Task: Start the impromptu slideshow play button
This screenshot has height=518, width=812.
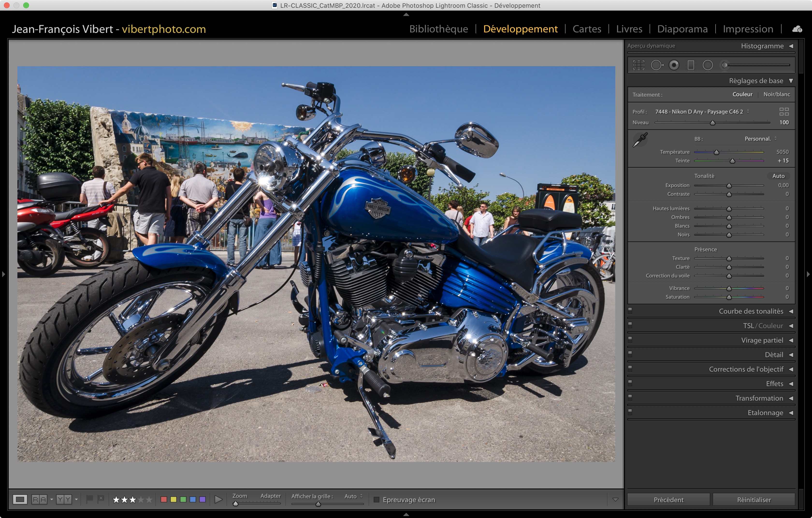Action: [x=218, y=499]
